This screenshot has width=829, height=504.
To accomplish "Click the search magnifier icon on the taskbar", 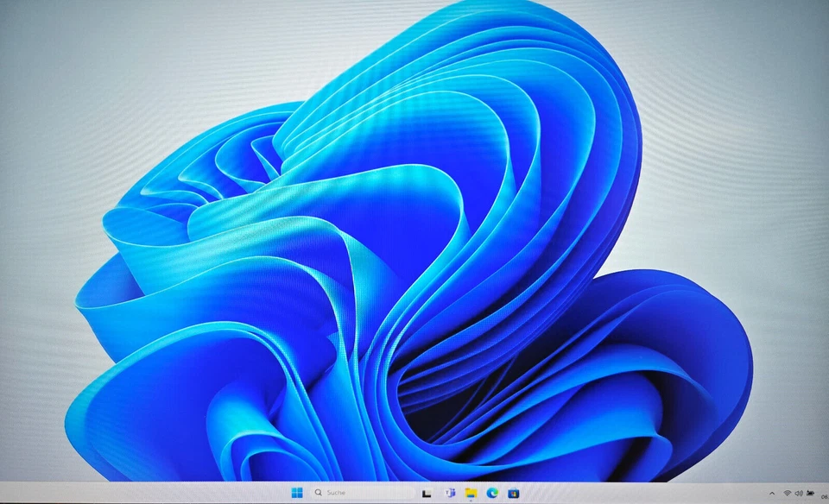I will pyautogui.click(x=319, y=492).
